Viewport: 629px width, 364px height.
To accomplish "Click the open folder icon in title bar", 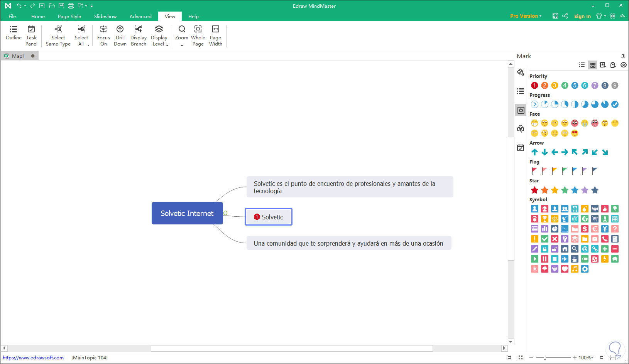I will [52, 6].
